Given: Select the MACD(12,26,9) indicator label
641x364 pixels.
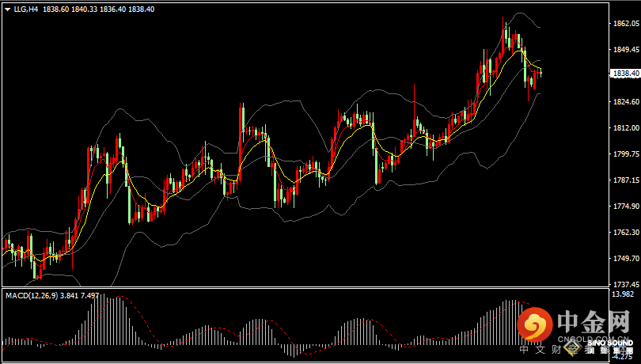Looking at the screenshot, I should [32, 295].
